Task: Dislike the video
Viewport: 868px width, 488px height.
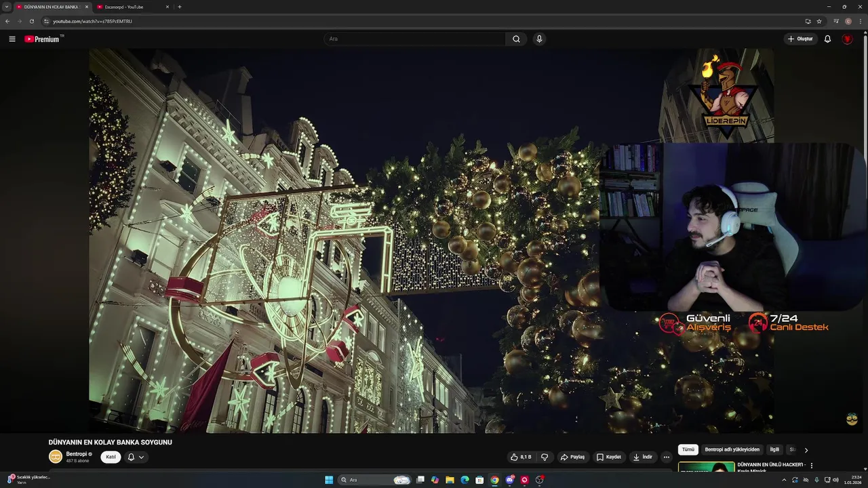Action: click(545, 457)
